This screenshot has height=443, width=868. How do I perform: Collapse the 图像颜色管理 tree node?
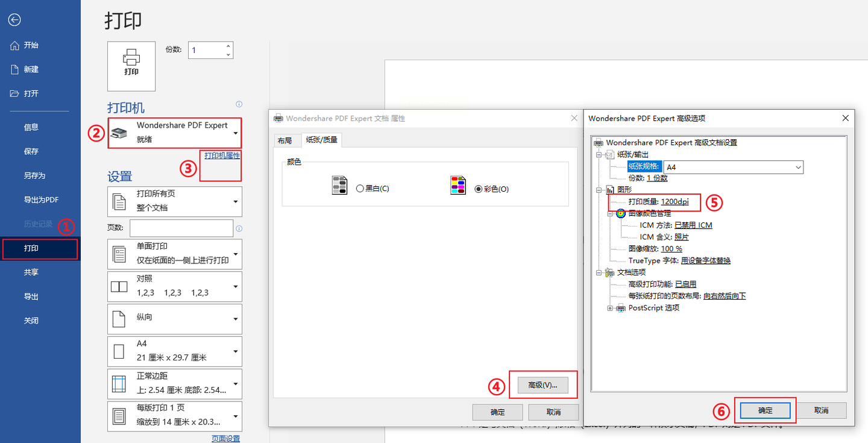coord(611,213)
